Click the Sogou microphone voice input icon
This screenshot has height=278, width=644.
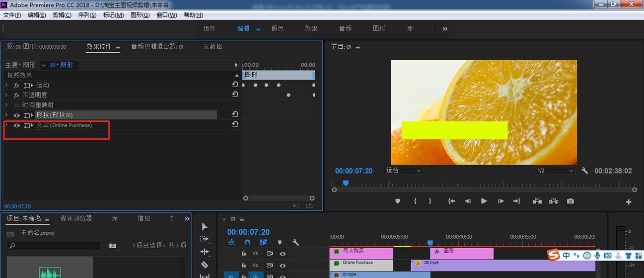click(597, 256)
